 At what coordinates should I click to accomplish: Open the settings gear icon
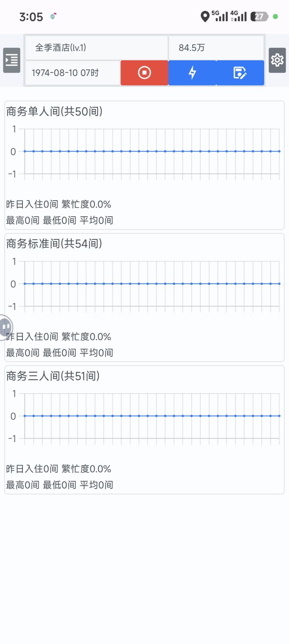tap(277, 60)
